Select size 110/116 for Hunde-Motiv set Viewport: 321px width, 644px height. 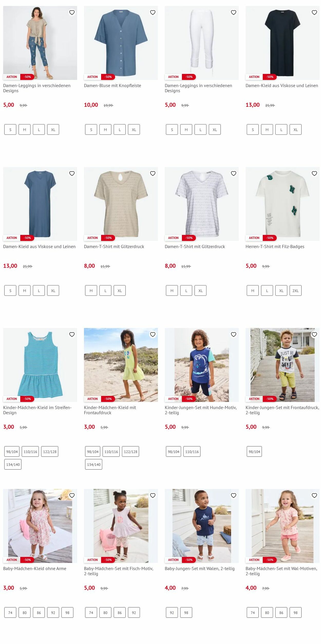click(192, 452)
